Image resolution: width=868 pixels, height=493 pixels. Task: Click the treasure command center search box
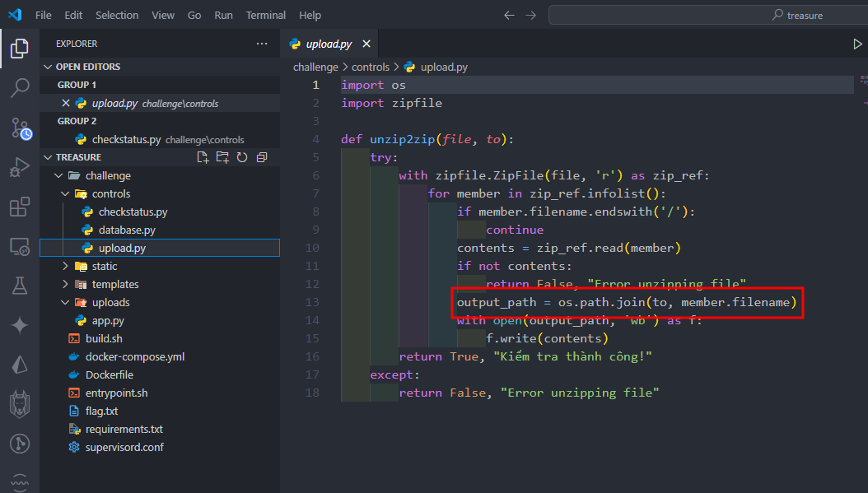(708, 15)
